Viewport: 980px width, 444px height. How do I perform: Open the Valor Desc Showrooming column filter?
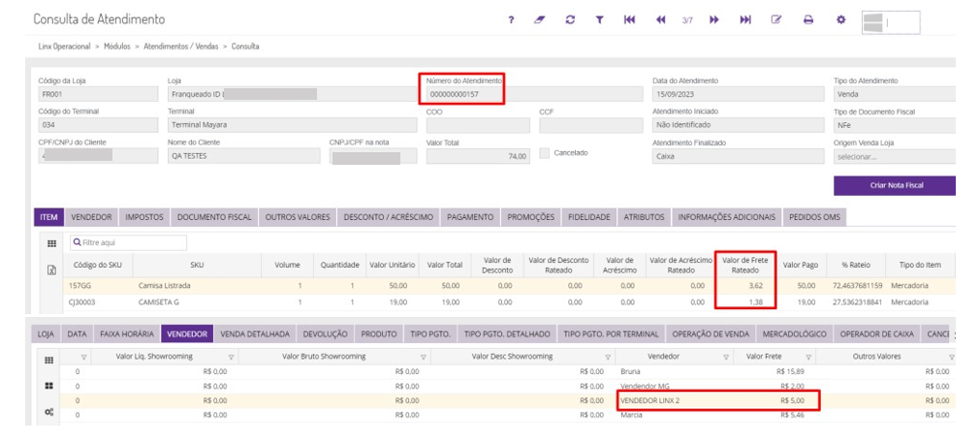pyautogui.click(x=608, y=357)
